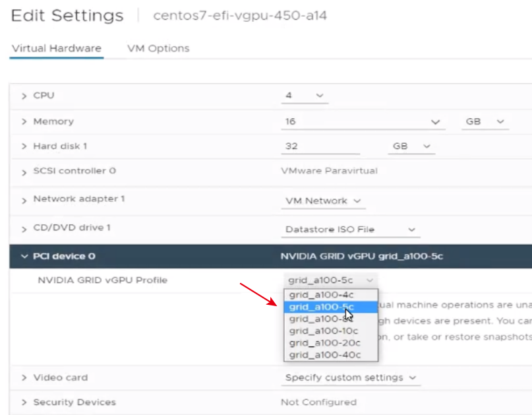This screenshot has width=532, height=415.
Task: Click the vGPU Profile dropdown showing grid_a100-5c
Action: pos(330,280)
